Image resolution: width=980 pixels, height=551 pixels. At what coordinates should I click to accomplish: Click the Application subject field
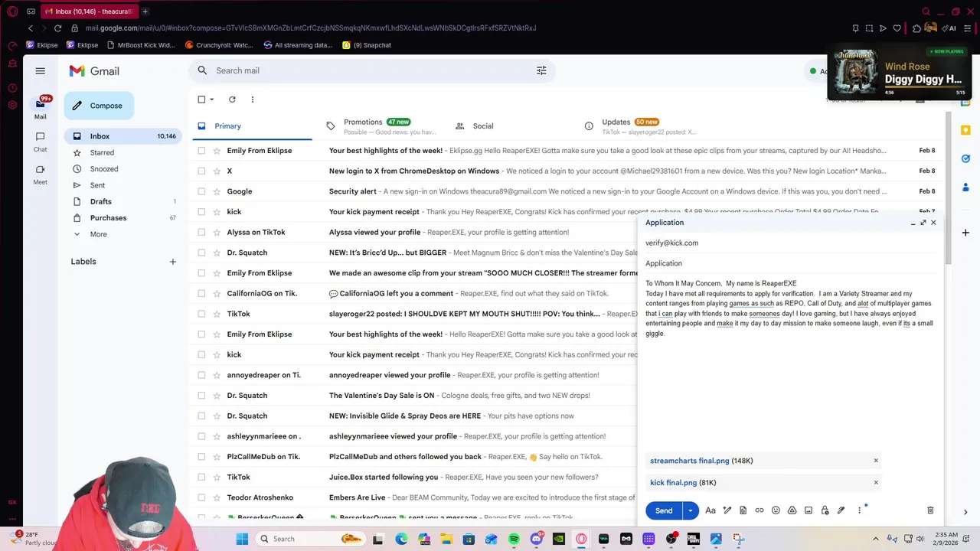pyautogui.click(x=790, y=263)
